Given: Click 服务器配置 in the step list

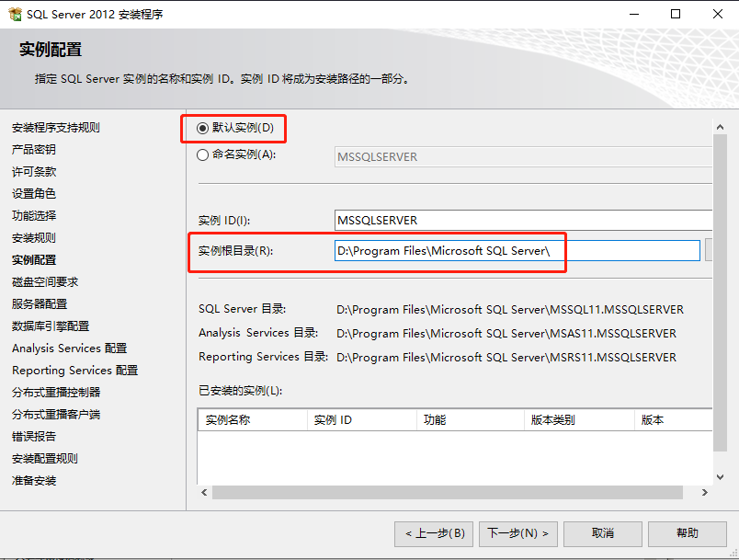Looking at the screenshot, I should (40, 304).
